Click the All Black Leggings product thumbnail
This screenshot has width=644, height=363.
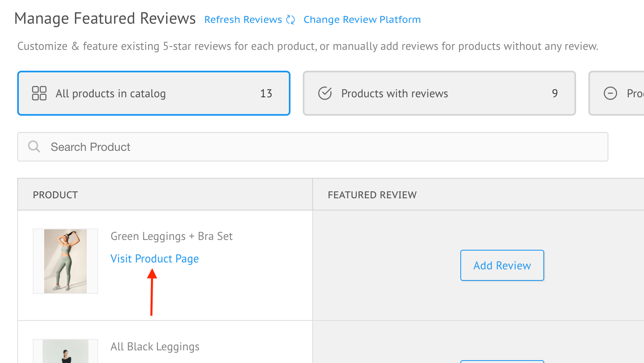point(65,352)
